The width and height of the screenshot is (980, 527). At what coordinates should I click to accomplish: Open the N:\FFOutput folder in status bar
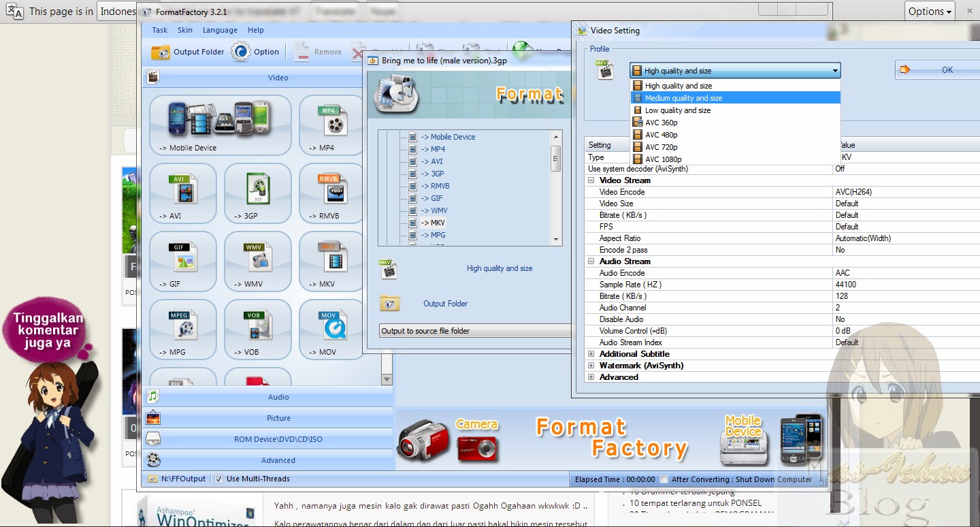(177, 479)
